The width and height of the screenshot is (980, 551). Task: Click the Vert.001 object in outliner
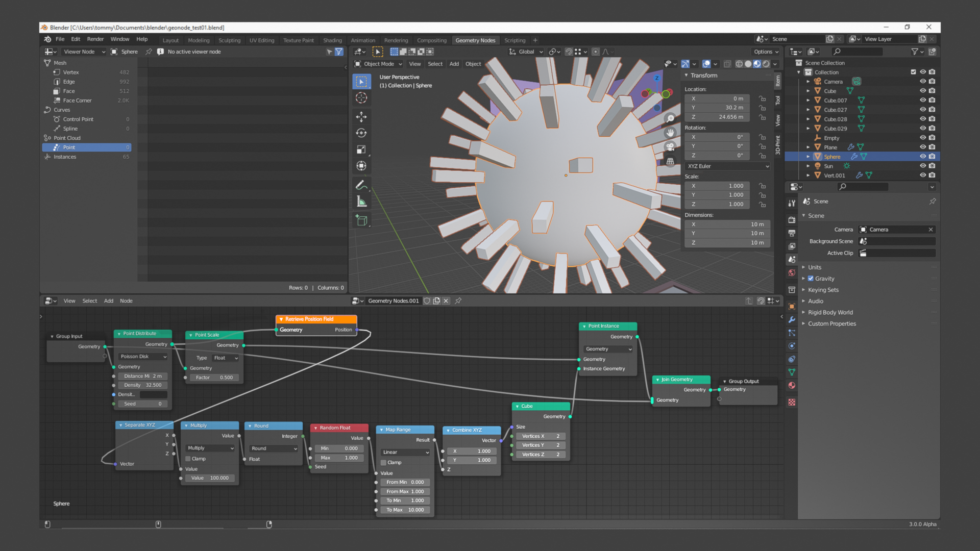pos(835,176)
